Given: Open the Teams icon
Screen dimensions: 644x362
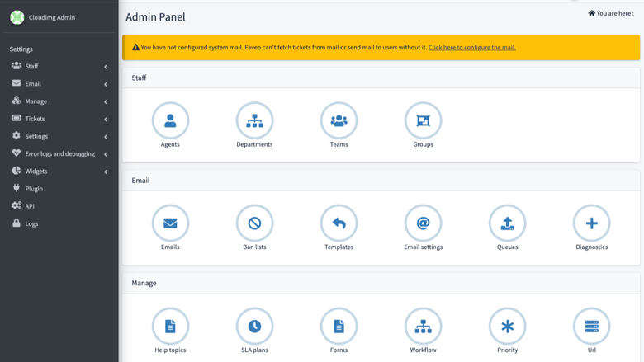Looking at the screenshot, I should (x=339, y=120).
